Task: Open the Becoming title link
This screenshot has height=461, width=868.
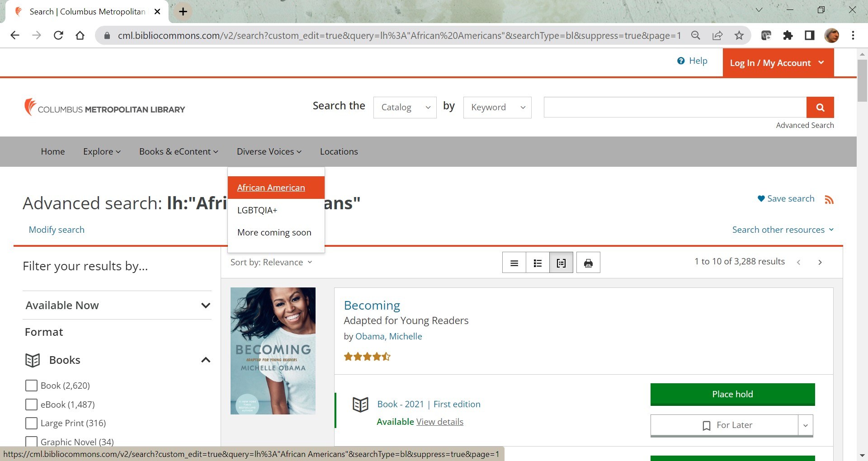Action: click(372, 306)
